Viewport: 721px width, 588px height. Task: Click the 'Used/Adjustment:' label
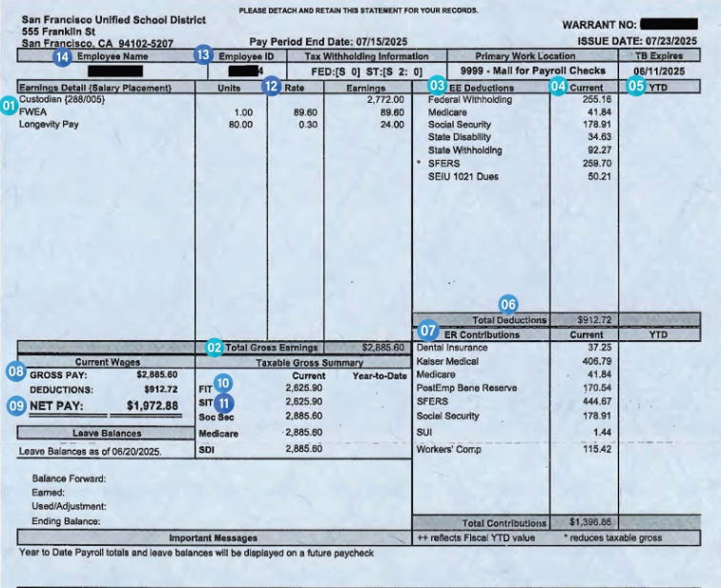coord(69,507)
